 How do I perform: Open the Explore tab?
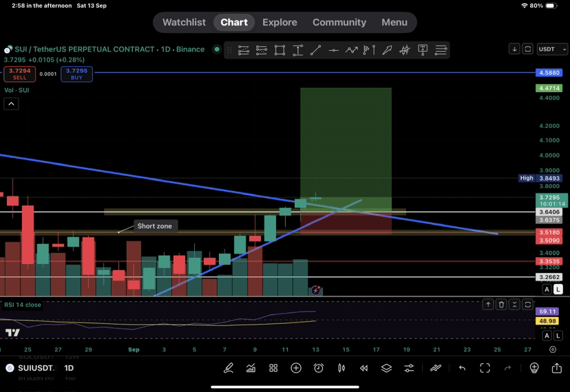coord(279,22)
